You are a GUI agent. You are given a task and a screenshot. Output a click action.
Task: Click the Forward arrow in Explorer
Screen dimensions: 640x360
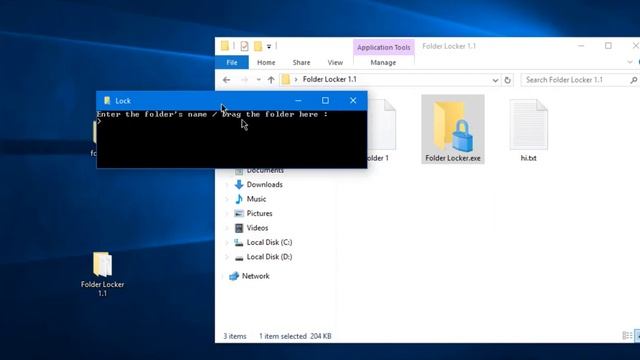point(244,80)
